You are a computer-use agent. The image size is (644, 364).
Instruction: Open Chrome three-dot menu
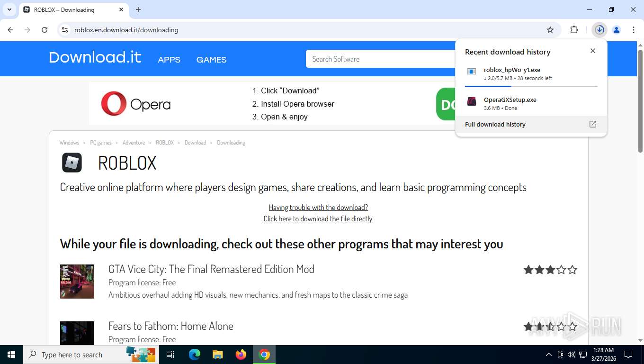pos(634,30)
